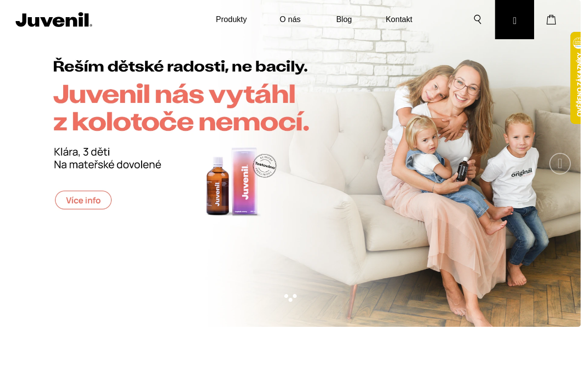
Task: Select the leftmost carousel dot
Action: coord(286,296)
